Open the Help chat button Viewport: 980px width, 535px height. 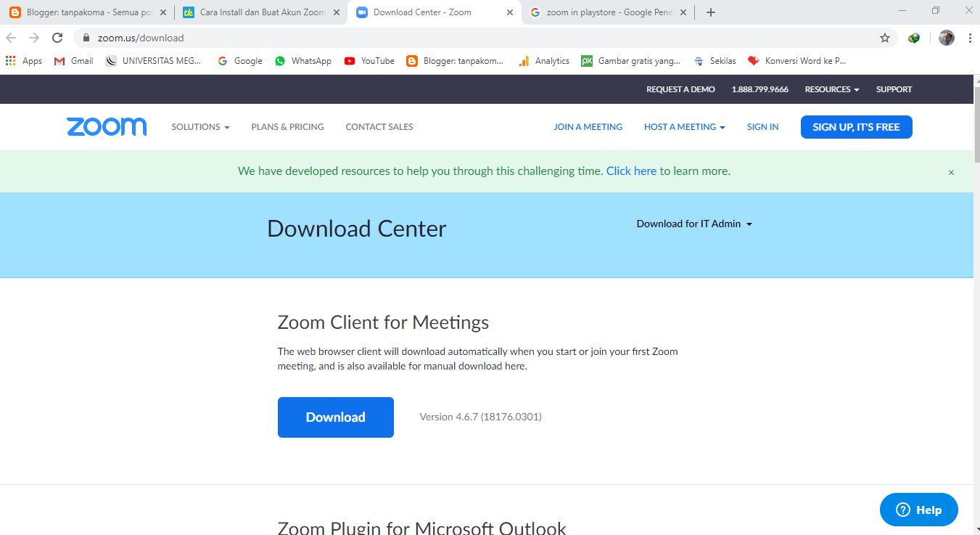(919, 510)
